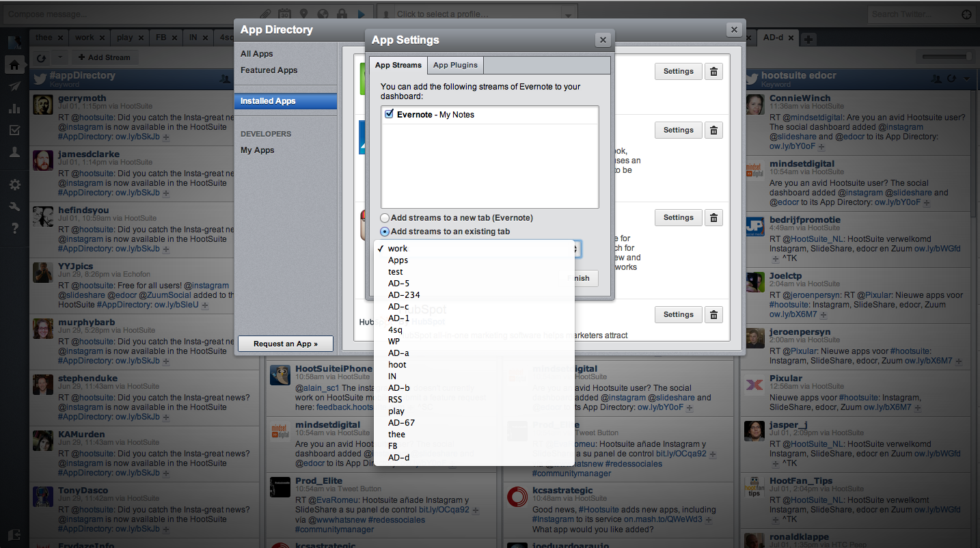980x548 pixels.
Task: Delete the first installed app via trash icon
Action: point(713,71)
